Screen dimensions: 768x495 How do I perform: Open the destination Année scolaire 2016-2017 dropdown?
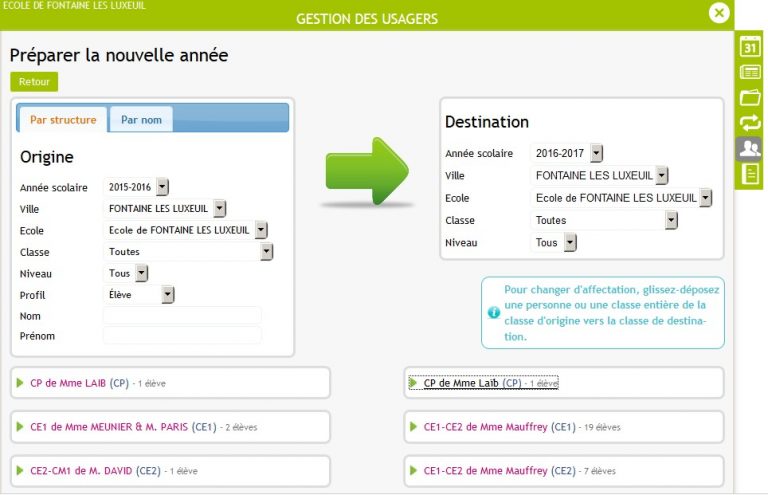pyautogui.click(x=566, y=153)
